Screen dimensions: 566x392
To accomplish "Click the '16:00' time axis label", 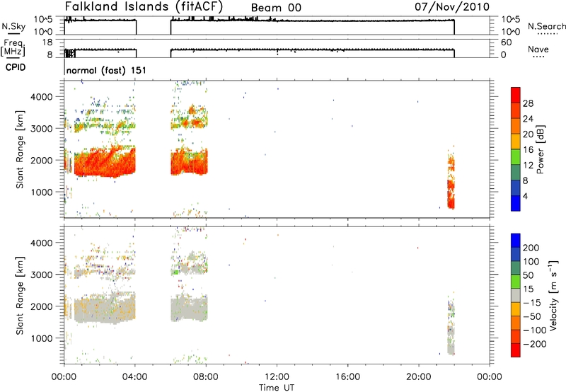I will (x=347, y=377).
